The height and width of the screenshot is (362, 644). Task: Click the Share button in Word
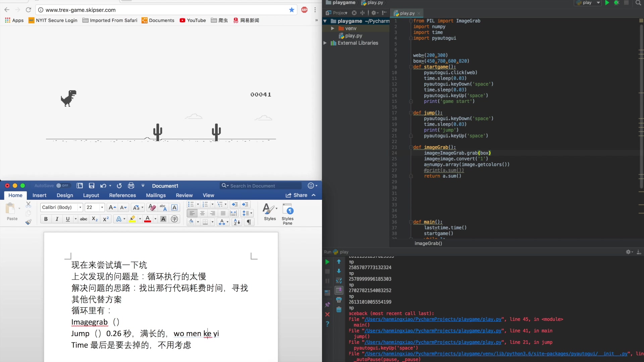[297, 195]
